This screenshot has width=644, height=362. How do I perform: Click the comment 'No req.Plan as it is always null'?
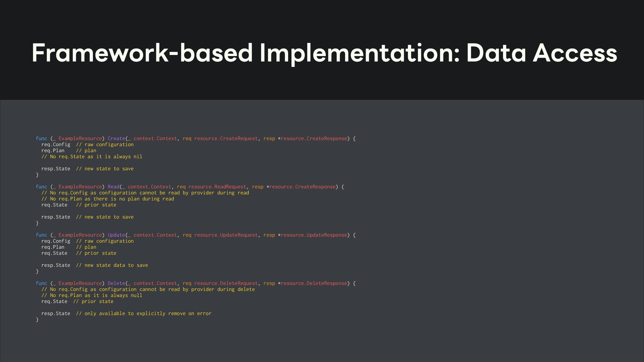coord(92,295)
